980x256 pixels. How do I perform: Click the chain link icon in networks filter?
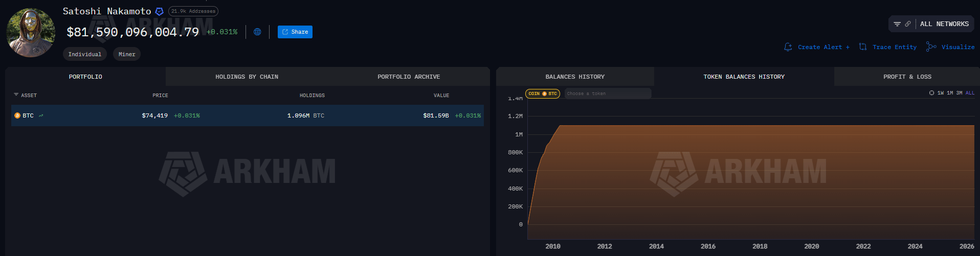(908, 24)
